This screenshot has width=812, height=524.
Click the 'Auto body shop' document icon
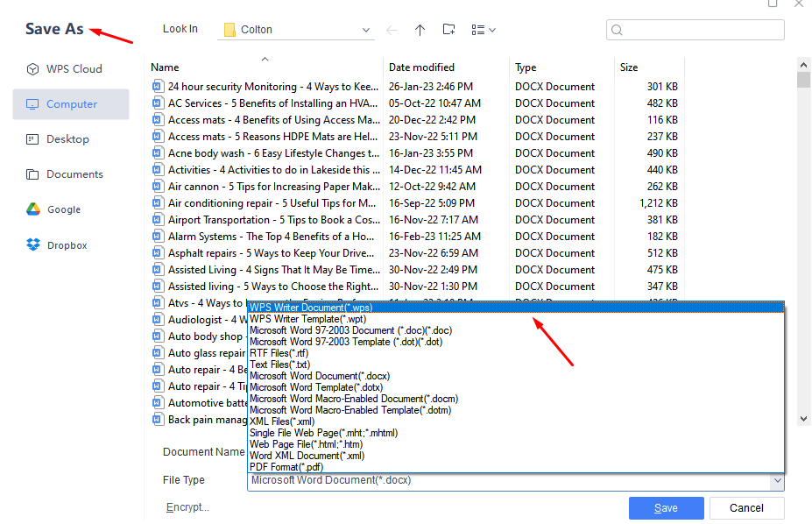coord(158,336)
